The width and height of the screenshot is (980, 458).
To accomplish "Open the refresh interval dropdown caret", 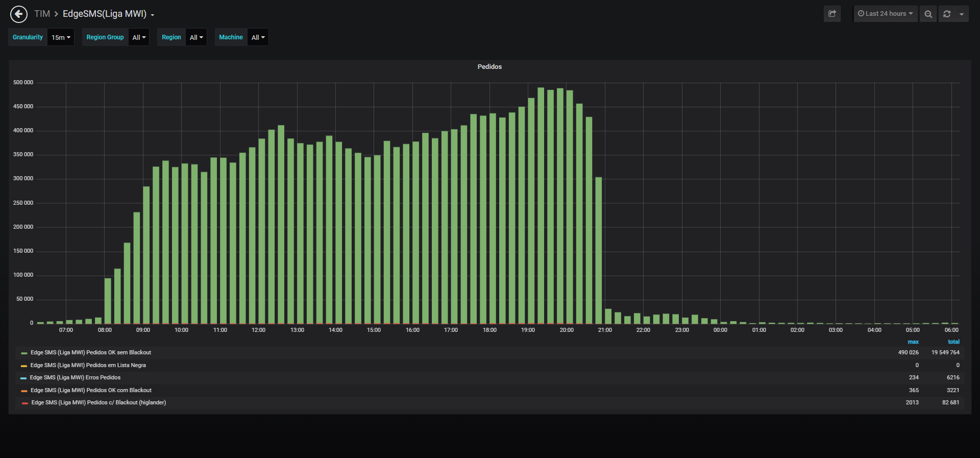I will click(x=962, y=14).
